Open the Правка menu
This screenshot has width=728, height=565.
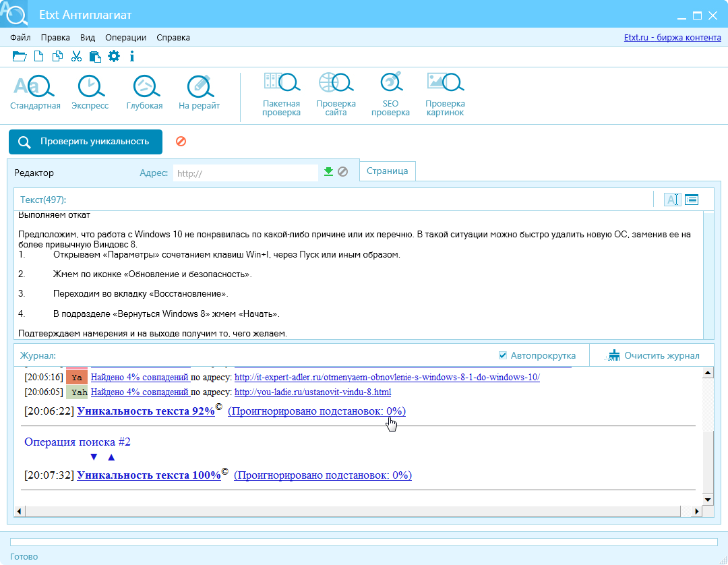click(x=55, y=38)
